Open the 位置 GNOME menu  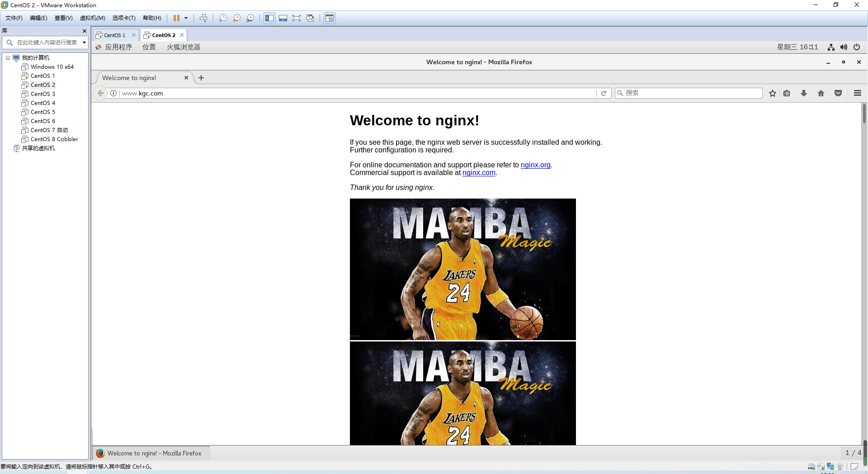pos(149,47)
